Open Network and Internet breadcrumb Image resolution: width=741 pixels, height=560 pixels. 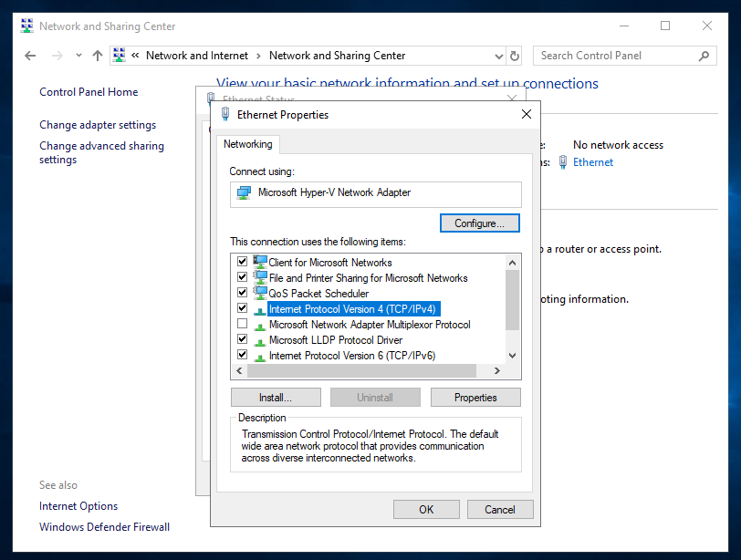[196, 56]
